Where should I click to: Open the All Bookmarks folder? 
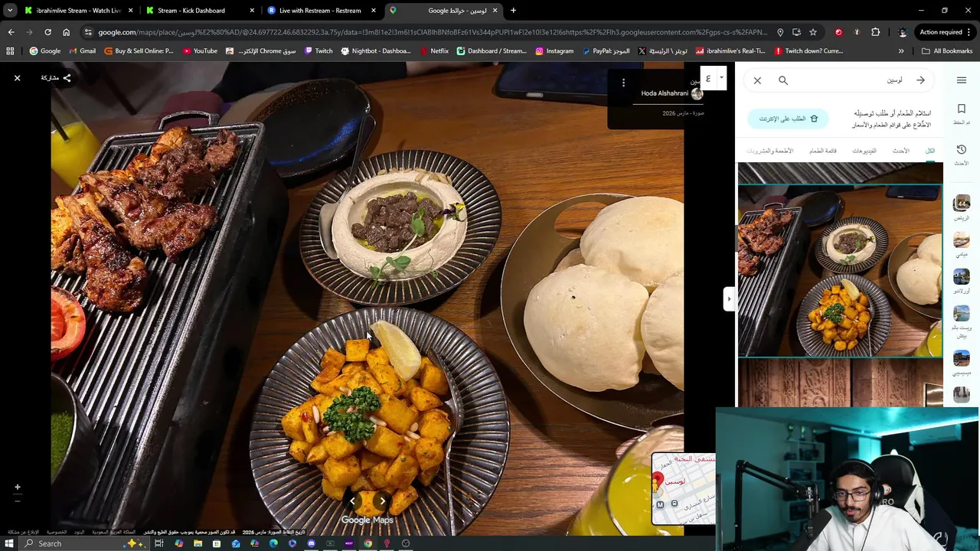(x=947, y=51)
